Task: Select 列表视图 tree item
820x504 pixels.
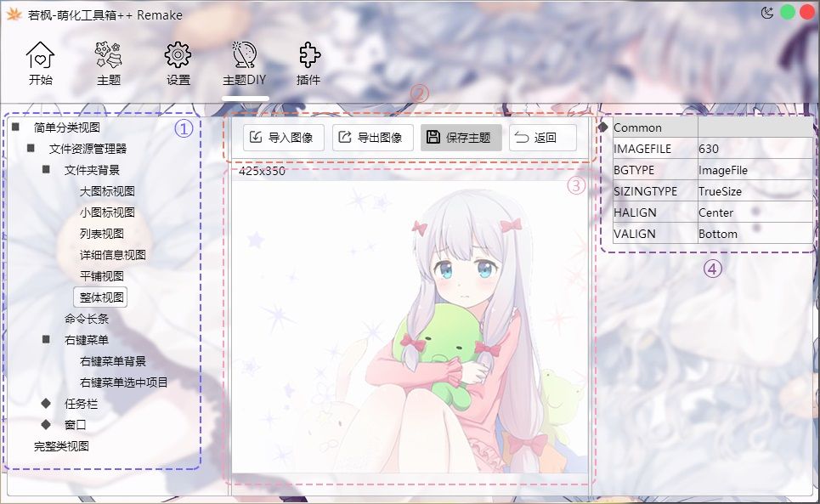Action: click(x=101, y=234)
